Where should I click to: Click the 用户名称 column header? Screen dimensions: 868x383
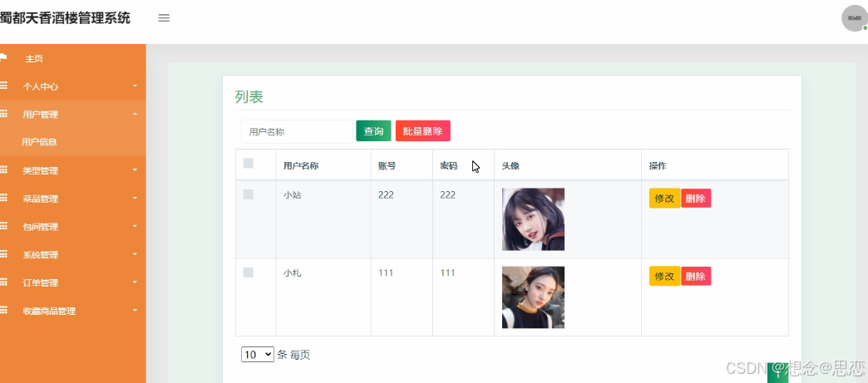tap(301, 165)
